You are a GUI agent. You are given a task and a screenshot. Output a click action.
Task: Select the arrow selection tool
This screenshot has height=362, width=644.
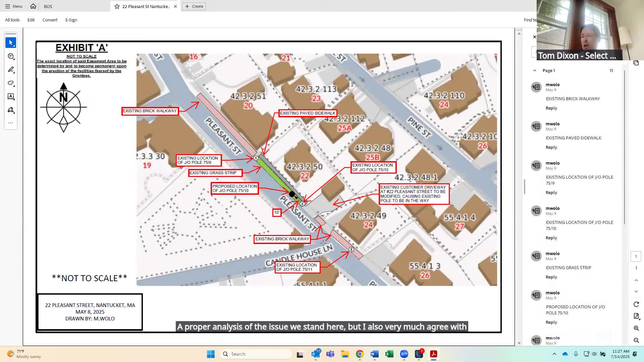click(x=11, y=43)
